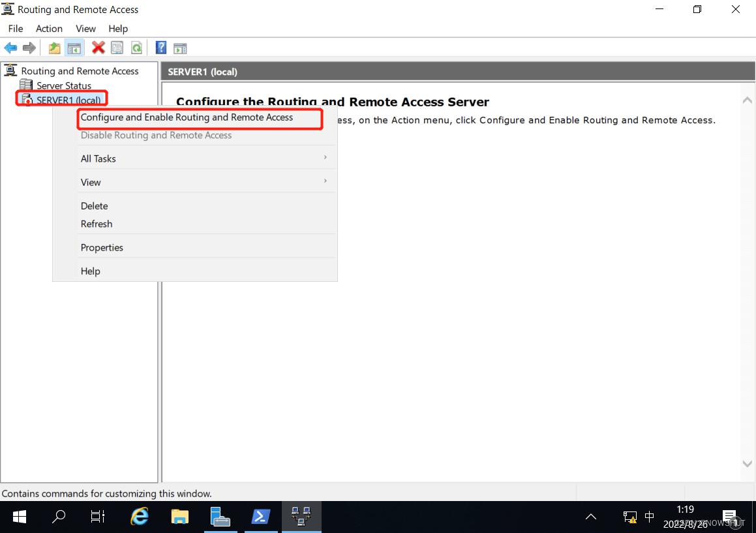The height and width of the screenshot is (533, 756).
Task: Toggle Show/Hide Console Tree toolbar icon
Action: (x=74, y=48)
